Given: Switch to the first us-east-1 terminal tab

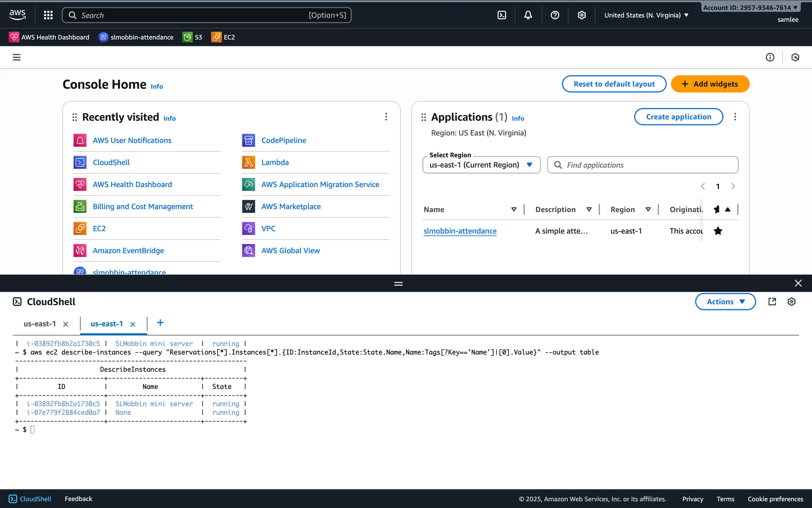Looking at the screenshot, I should point(40,324).
